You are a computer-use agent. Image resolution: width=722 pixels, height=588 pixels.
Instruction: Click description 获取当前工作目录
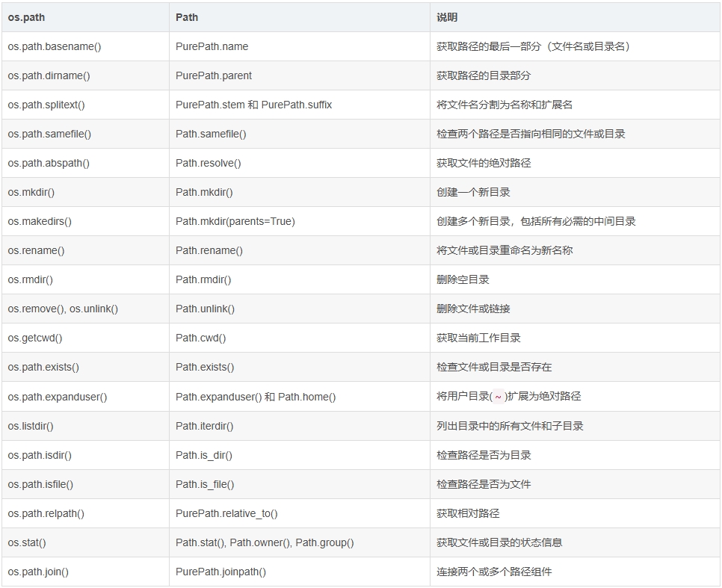tap(478, 338)
